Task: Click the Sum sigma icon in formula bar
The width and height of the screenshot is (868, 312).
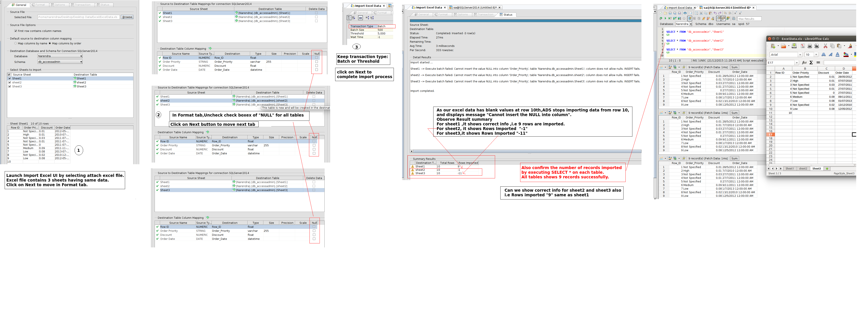Action: (x=811, y=63)
